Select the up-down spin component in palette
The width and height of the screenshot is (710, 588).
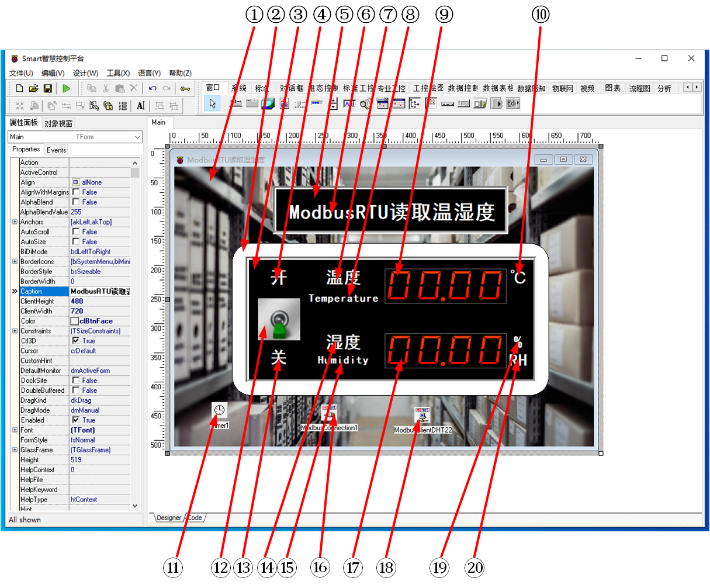point(333,103)
